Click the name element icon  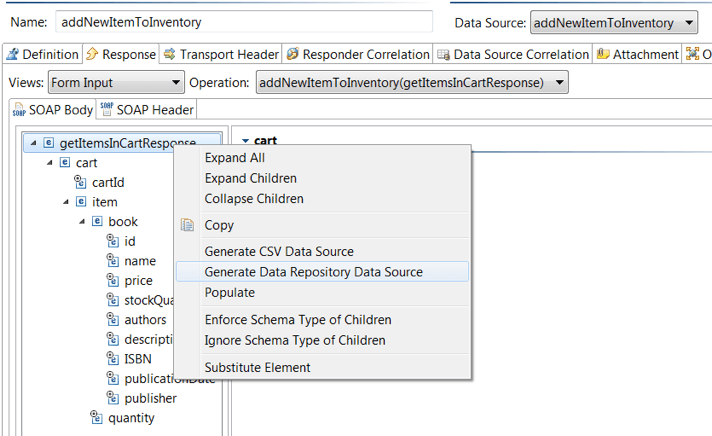click(x=112, y=260)
